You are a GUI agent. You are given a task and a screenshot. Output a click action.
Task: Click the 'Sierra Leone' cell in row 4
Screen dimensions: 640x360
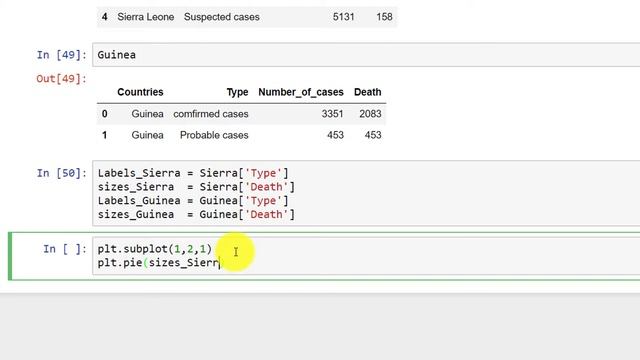pyautogui.click(x=146, y=17)
